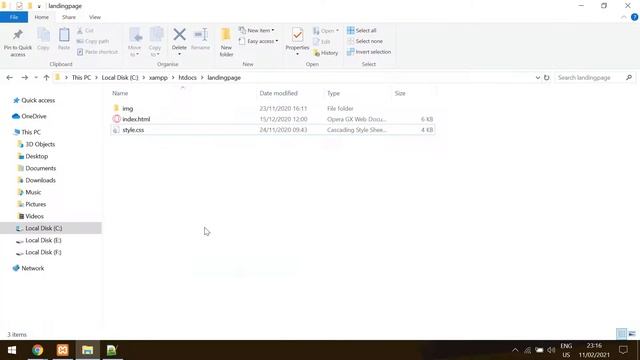Viewport: 640px width, 360px height.
Task: Open the Easy access dropdown
Action: [259, 41]
